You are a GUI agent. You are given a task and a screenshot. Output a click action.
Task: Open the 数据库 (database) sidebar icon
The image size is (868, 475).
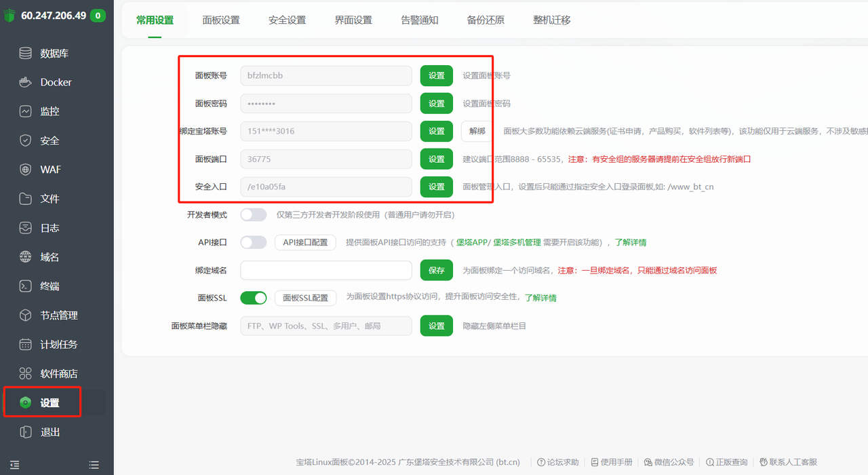tap(26, 54)
